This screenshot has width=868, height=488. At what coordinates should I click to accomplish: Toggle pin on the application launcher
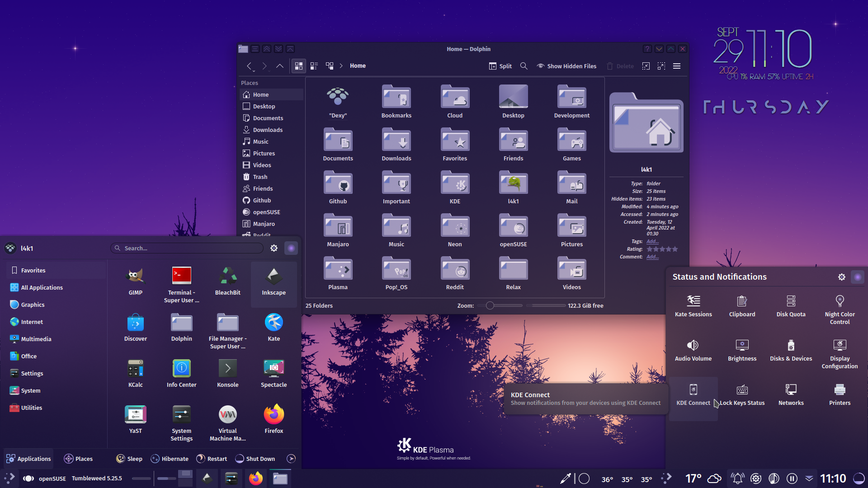click(x=291, y=248)
